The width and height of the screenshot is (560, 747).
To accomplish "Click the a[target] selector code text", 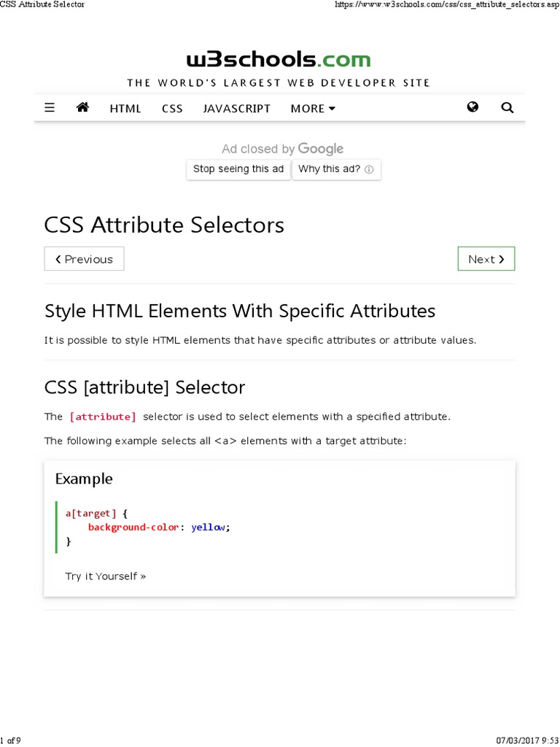I will point(90,514).
